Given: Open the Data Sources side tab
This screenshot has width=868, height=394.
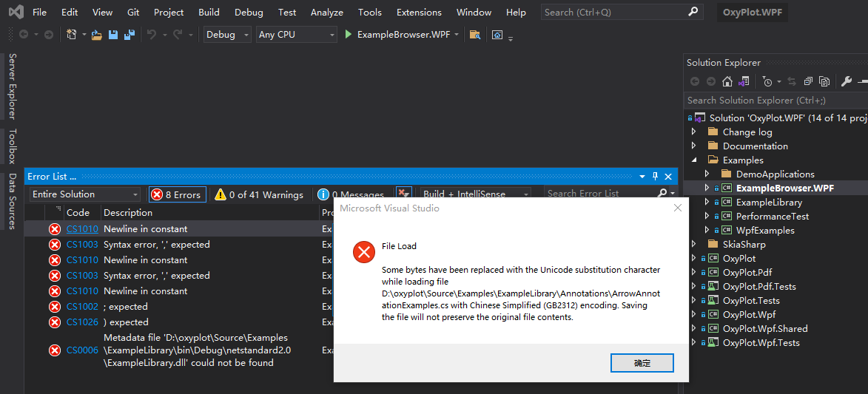Looking at the screenshot, I should tap(12, 201).
